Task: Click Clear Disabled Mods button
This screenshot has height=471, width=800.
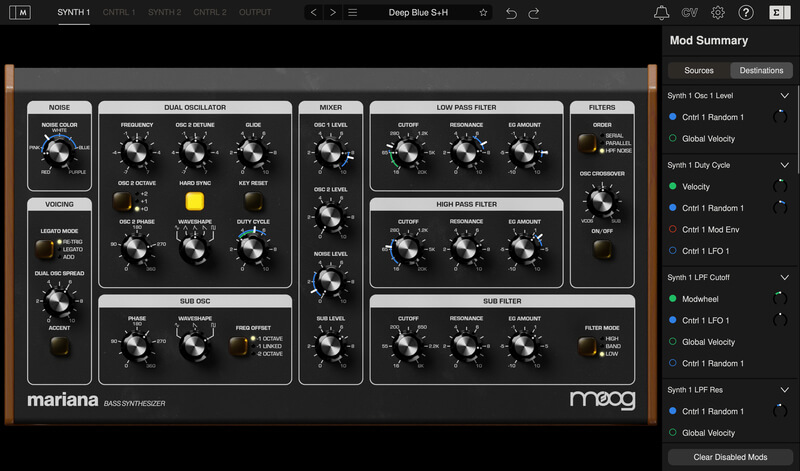Action: 730,457
